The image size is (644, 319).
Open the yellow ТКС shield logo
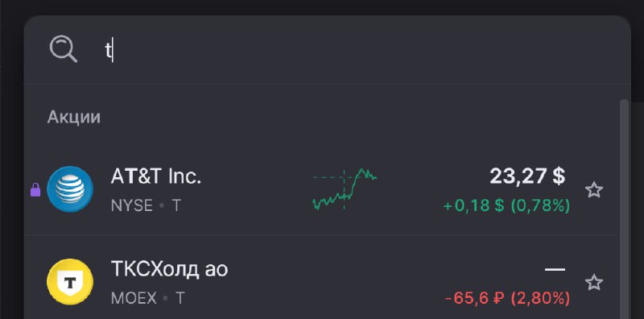coord(70,283)
